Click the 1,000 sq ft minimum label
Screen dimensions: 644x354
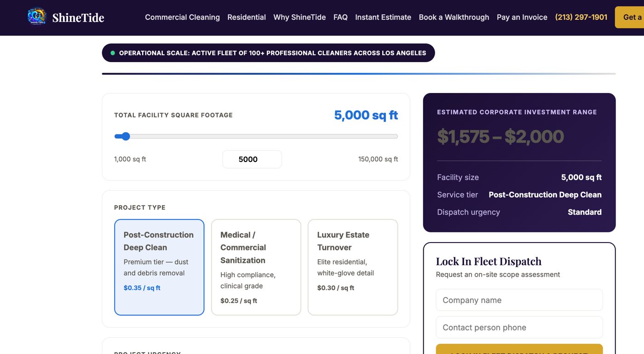click(130, 159)
